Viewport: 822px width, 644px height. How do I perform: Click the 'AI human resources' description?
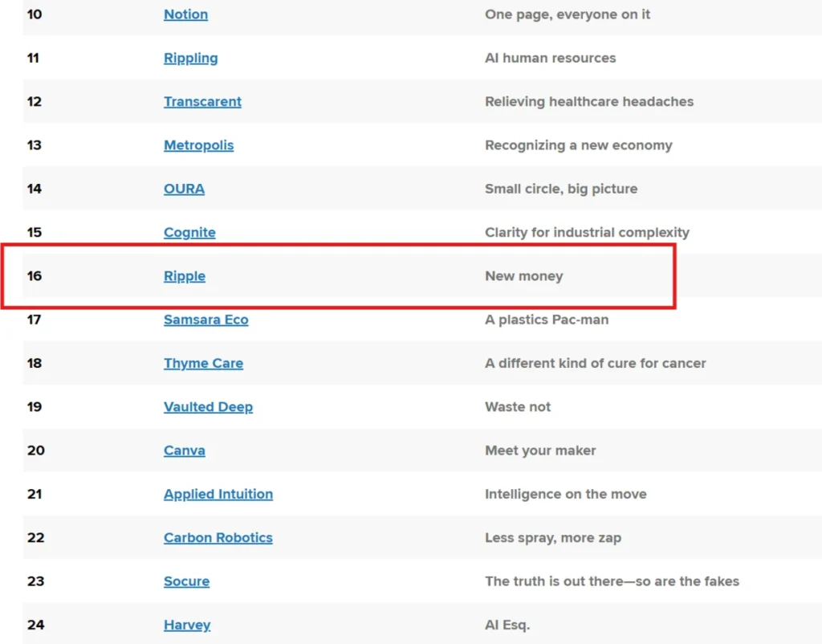pyautogui.click(x=551, y=58)
